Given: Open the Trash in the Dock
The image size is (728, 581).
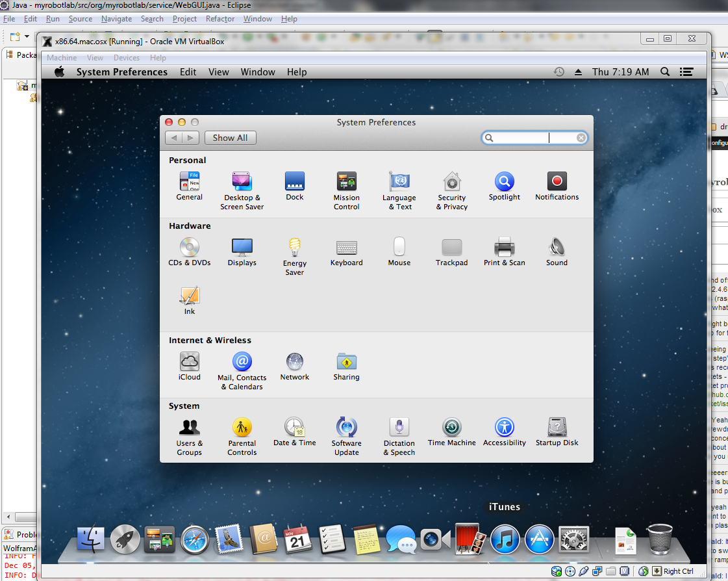Looking at the screenshot, I should (659, 539).
